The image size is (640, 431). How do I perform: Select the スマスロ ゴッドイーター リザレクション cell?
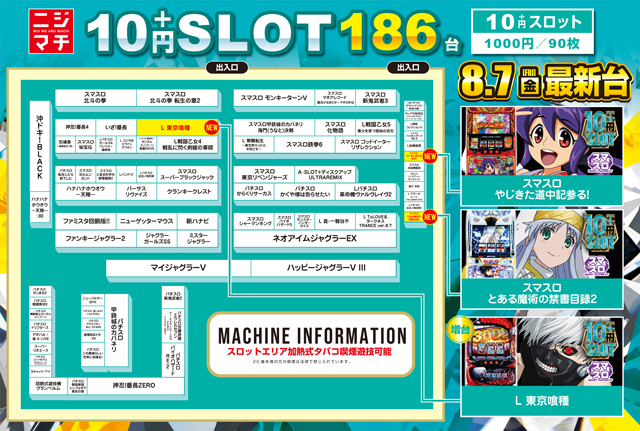366,144
